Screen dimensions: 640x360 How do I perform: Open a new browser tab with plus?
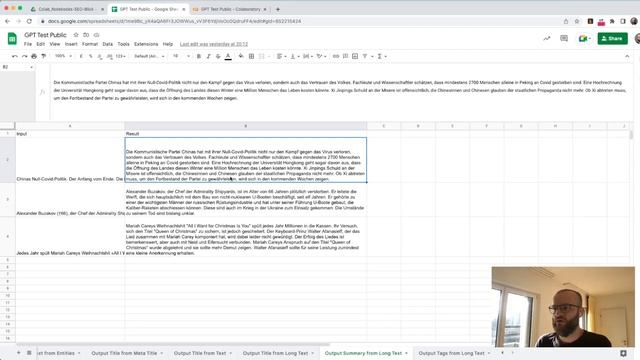[278, 9]
